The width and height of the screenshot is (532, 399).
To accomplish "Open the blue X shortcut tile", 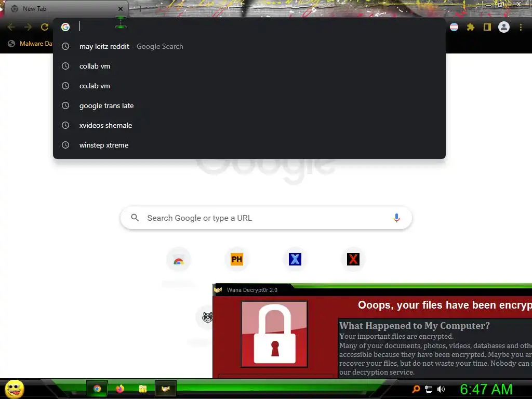I will point(295,260).
